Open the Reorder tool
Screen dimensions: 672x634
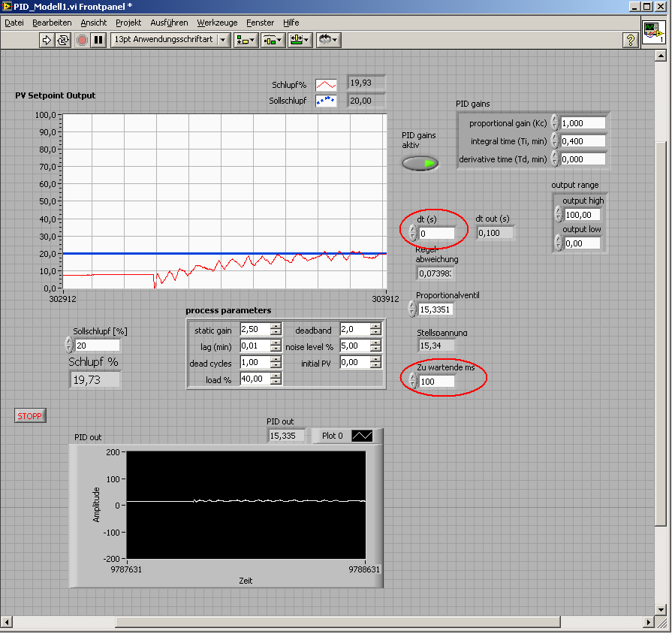(x=328, y=40)
